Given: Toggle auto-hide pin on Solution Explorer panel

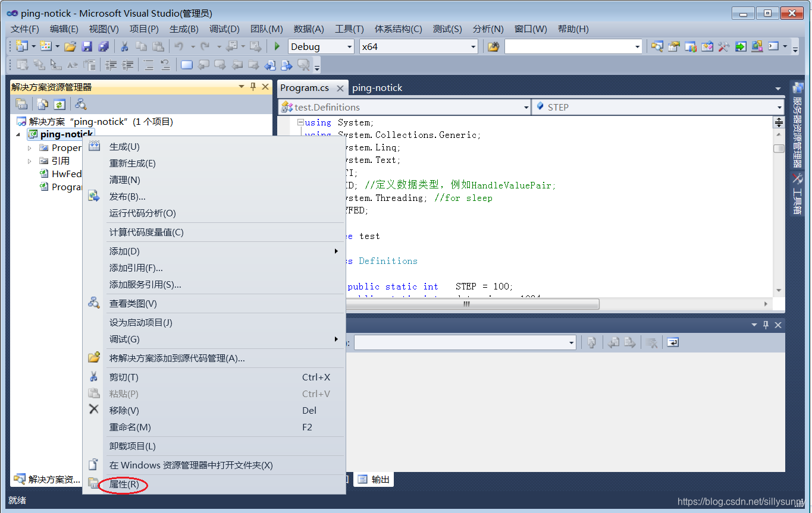Looking at the screenshot, I should pyautogui.click(x=253, y=87).
